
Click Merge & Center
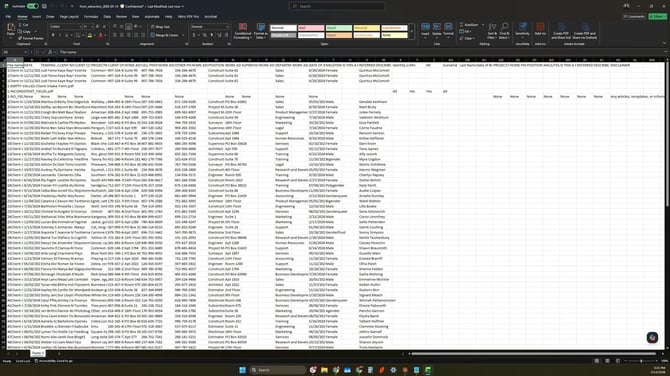coord(165,35)
